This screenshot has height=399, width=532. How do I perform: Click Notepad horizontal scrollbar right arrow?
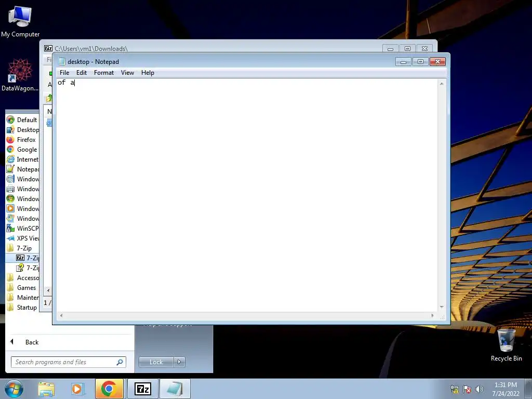433,315
